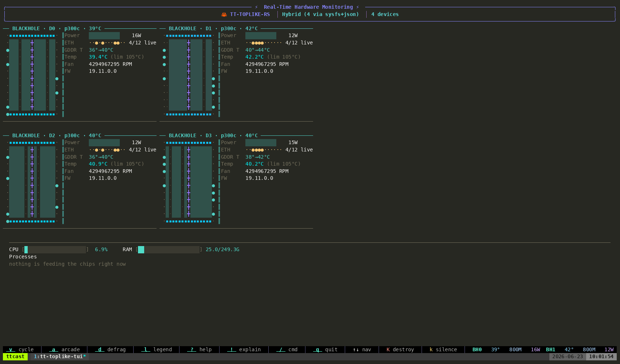Click the lightning bolt left of the title
The image size is (620, 364).
pyautogui.click(x=256, y=7)
